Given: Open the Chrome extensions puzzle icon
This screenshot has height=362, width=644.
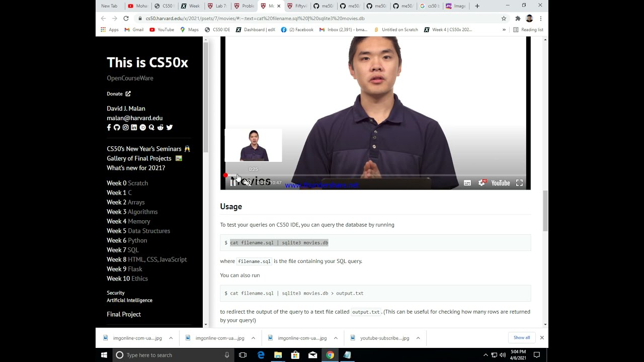Looking at the screenshot, I should click(518, 19).
